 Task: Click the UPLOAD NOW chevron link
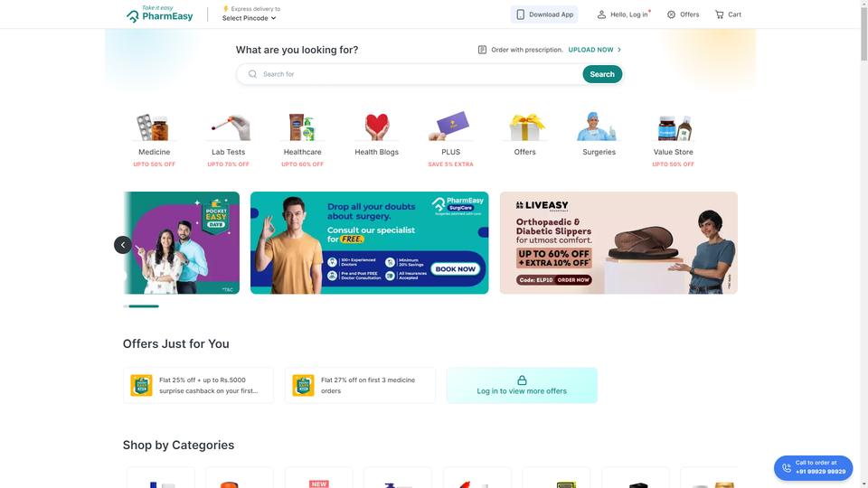coord(595,50)
